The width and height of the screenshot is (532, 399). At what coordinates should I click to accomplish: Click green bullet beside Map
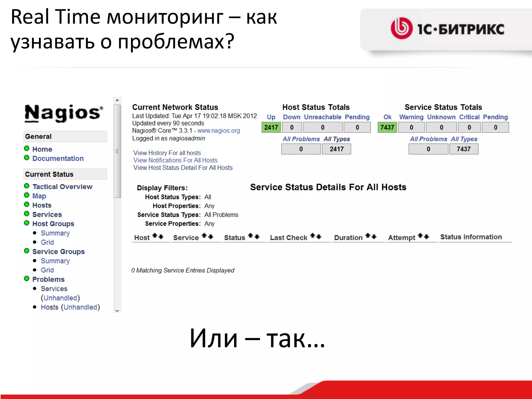(x=26, y=195)
